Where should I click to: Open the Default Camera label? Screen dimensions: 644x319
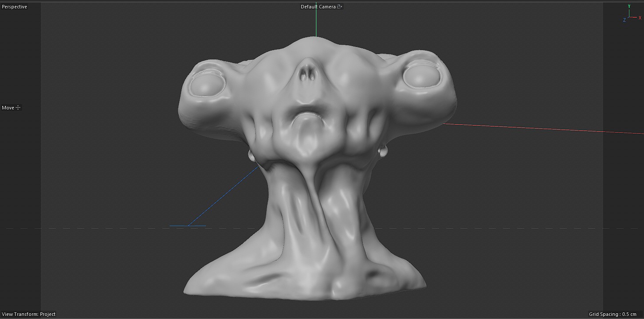pyautogui.click(x=318, y=7)
